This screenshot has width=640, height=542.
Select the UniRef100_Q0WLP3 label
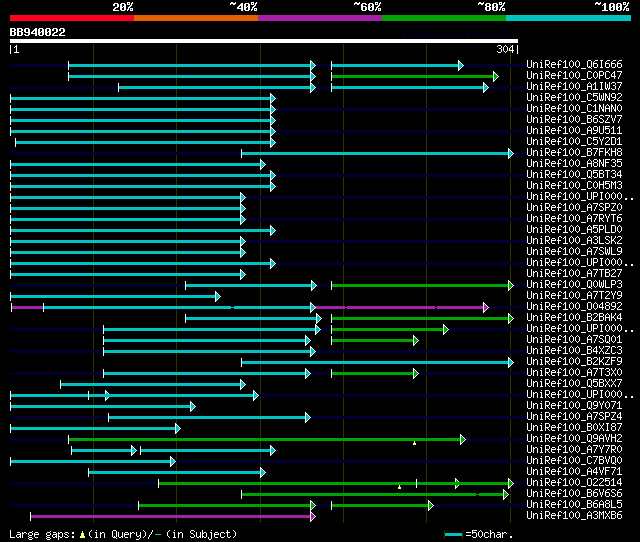(x=574, y=284)
